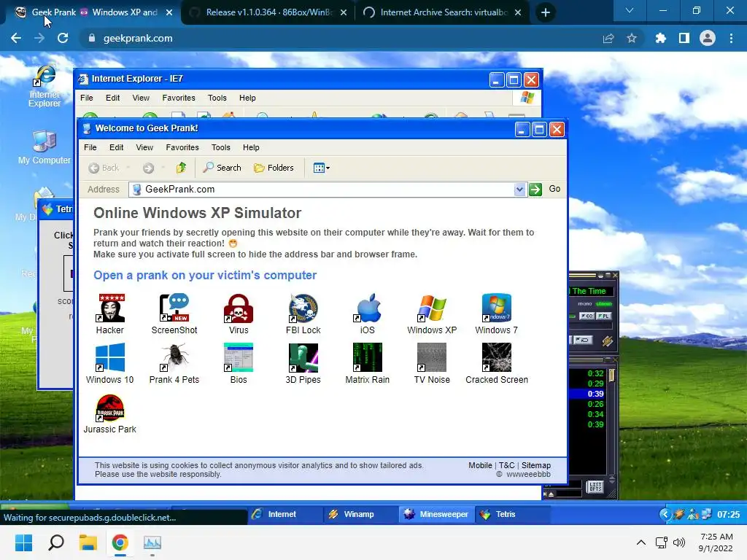
Task: Click the green Go arrow icon
Action: coord(535,190)
